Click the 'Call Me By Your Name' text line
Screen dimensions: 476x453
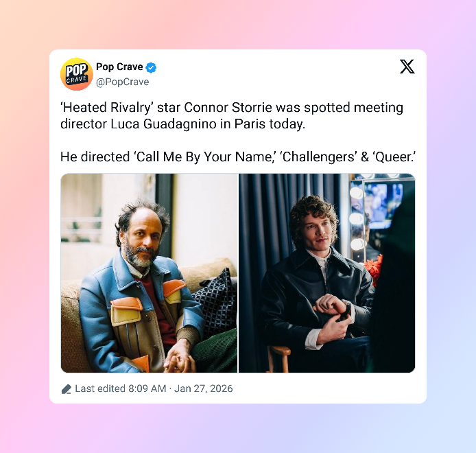coord(238,157)
